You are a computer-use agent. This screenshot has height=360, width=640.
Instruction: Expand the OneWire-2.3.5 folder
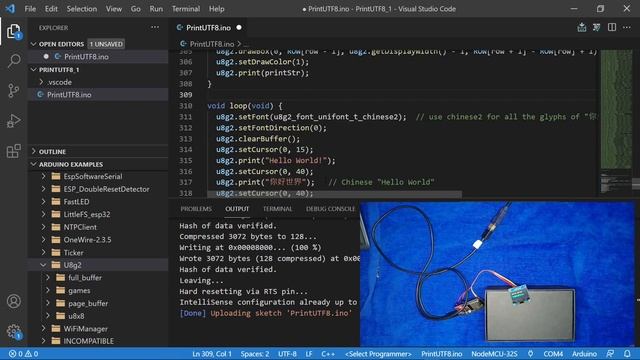pos(43,240)
